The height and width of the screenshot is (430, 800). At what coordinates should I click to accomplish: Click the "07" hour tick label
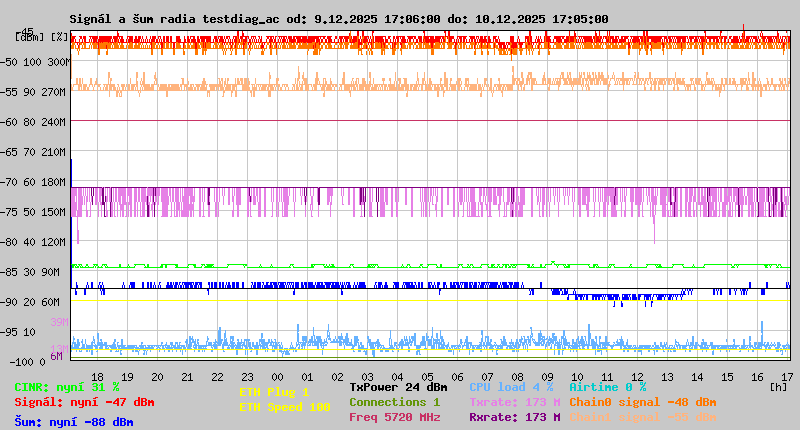[x=487, y=377]
